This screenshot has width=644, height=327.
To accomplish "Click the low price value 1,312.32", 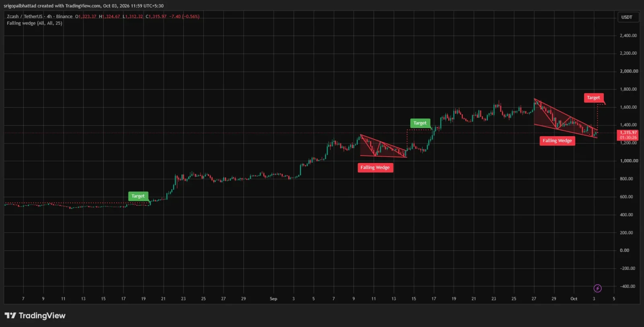I will [134, 17].
